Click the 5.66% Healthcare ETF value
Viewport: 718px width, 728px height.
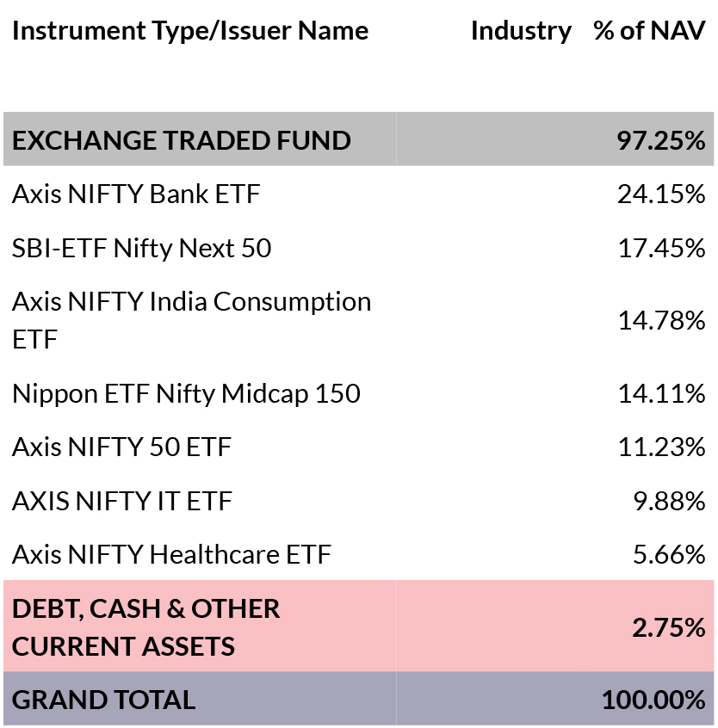tap(669, 554)
